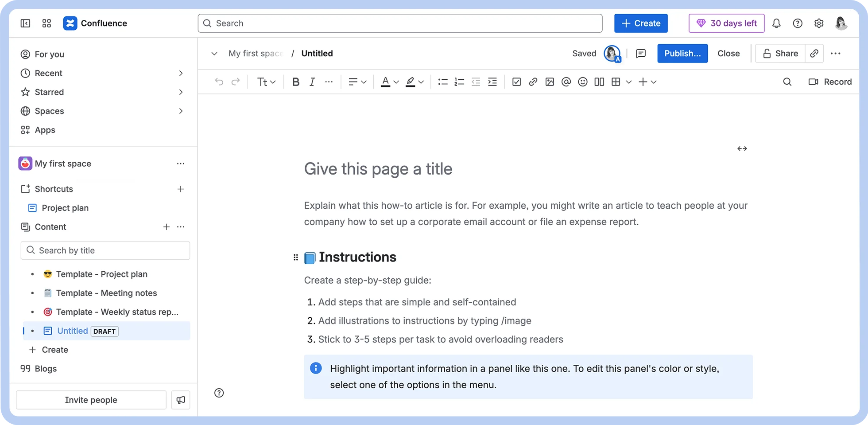Open the text alignment dropdown
Viewport: 868px width, 425px height.
[x=357, y=82]
